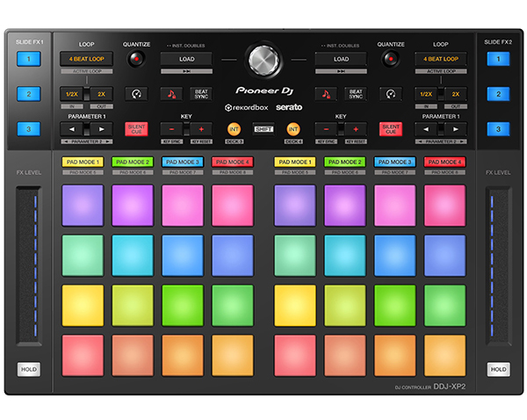
Task: Double the loop with right deck 2X
Action: tap(456, 94)
